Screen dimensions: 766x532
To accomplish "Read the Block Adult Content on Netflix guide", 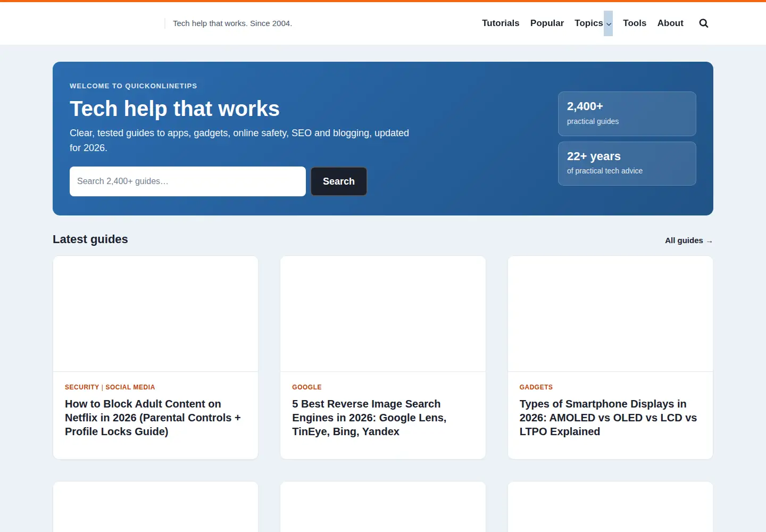I will tap(153, 418).
